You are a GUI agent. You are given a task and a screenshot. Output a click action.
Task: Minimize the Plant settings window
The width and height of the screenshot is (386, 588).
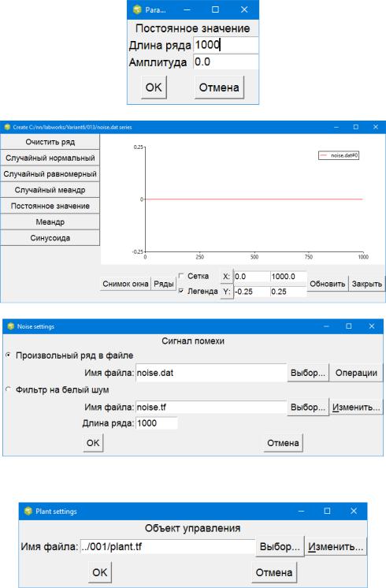301,511
